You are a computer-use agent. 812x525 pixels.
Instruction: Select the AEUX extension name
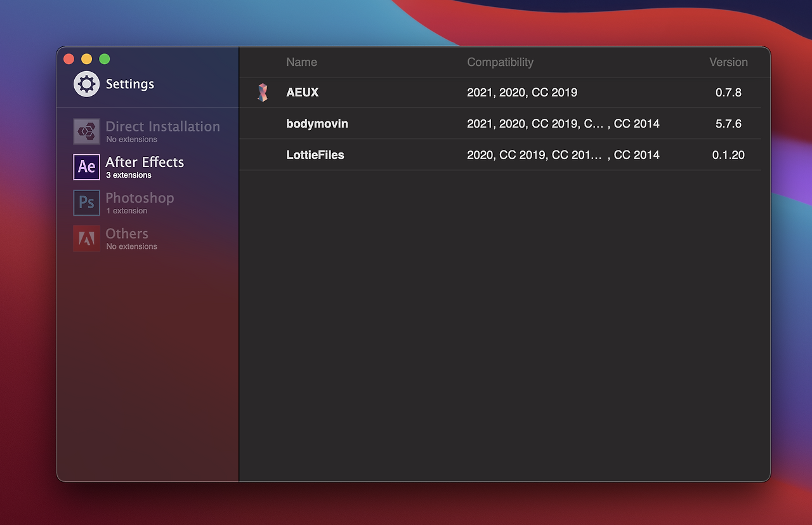point(303,92)
